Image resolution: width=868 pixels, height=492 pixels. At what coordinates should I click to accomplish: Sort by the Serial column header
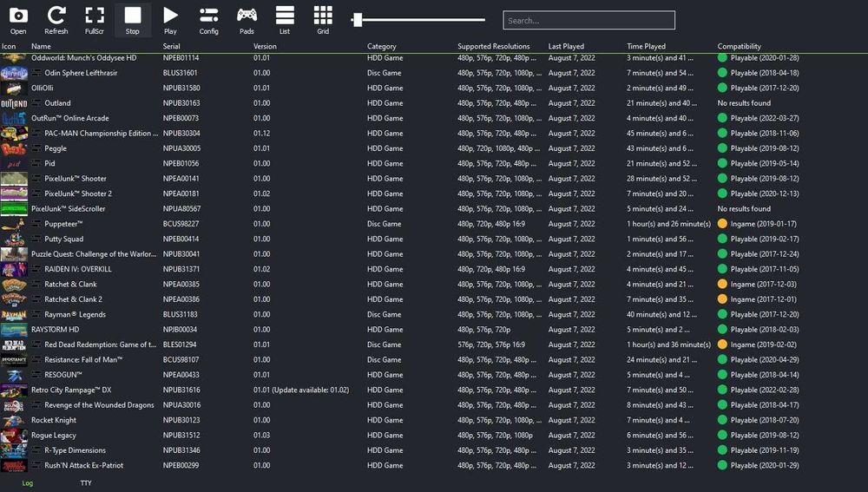pyautogui.click(x=172, y=47)
